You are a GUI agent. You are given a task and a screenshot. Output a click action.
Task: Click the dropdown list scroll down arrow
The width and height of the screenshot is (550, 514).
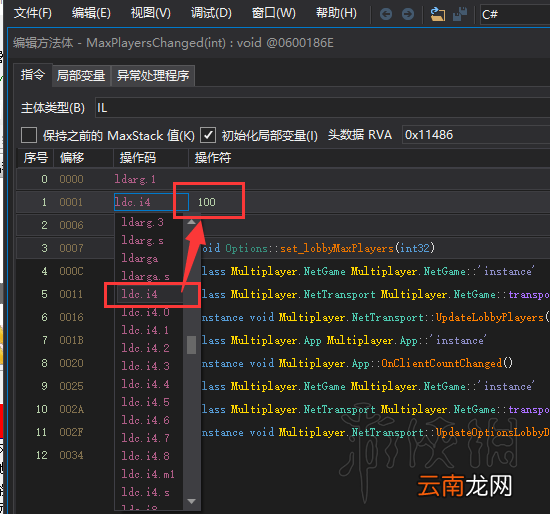click(192, 501)
